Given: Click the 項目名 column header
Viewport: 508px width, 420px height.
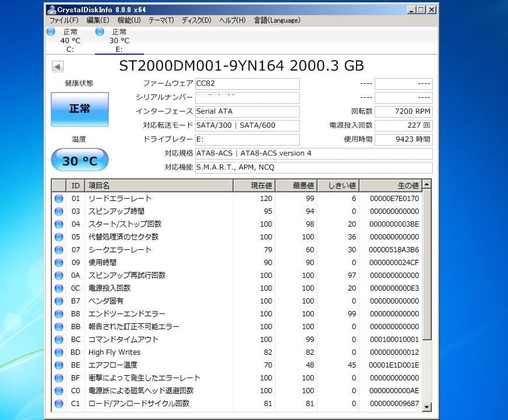Looking at the screenshot, I should click(x=158, y=186).
